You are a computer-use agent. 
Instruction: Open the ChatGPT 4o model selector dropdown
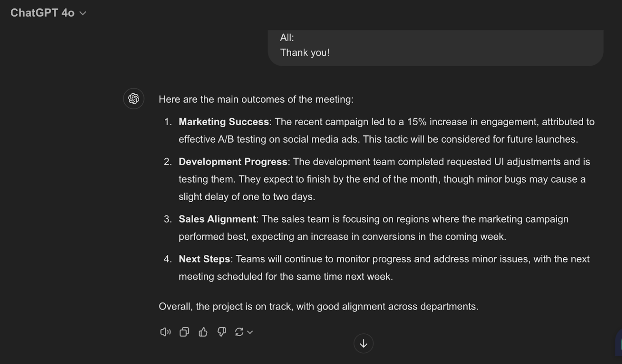[49, 13]
